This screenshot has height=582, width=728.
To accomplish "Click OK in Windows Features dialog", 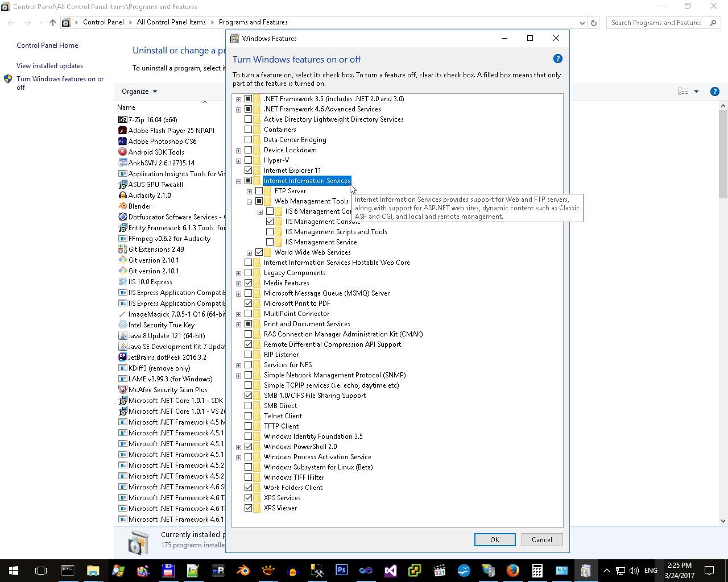I will [x=495, y=540].
